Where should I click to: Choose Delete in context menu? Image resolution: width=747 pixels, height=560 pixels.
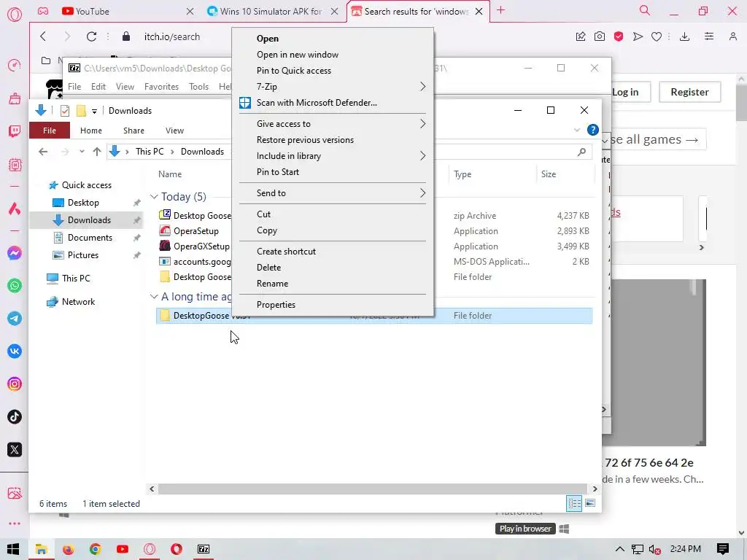pyautogui.click(x=268, y=268)
